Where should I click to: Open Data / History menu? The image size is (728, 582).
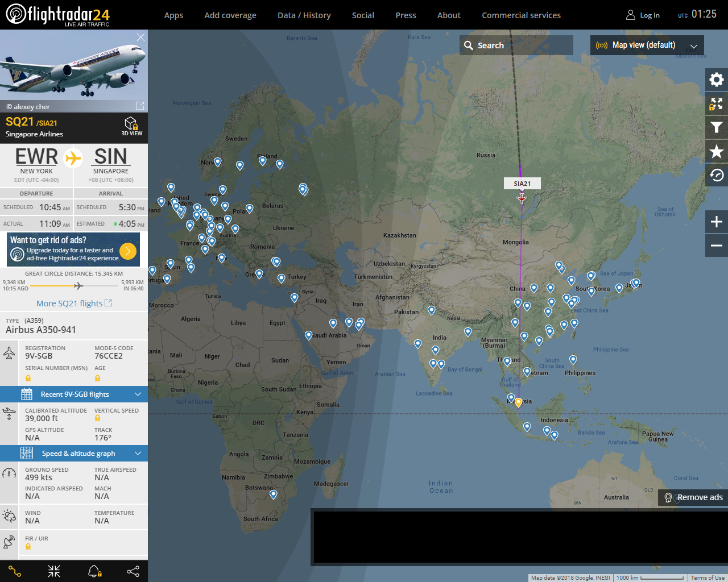(304, 15)
